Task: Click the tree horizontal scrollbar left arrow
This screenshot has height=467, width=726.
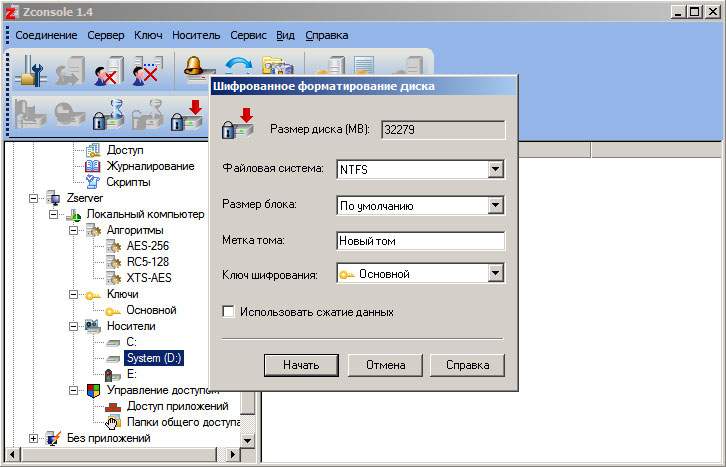Action: (13, 455)
